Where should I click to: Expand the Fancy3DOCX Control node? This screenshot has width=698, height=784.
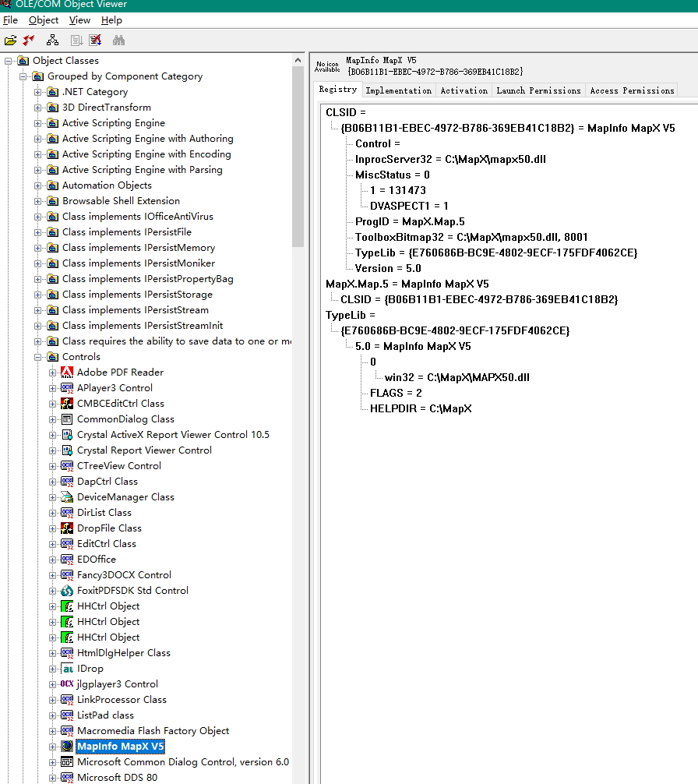[x=52, y=575]
